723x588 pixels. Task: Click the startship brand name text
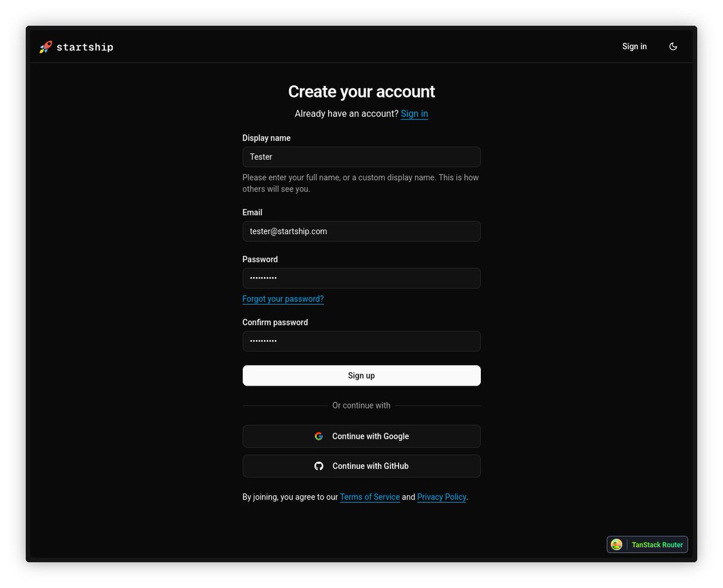click(85, 47)
